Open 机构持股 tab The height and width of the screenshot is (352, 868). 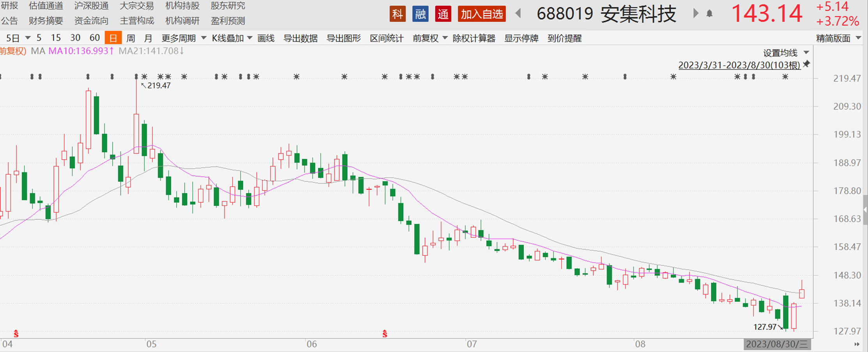click(182, 6)
